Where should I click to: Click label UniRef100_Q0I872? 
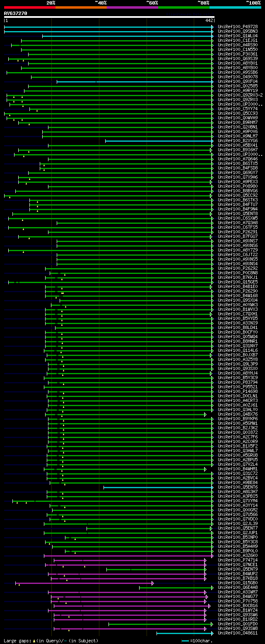238,433
